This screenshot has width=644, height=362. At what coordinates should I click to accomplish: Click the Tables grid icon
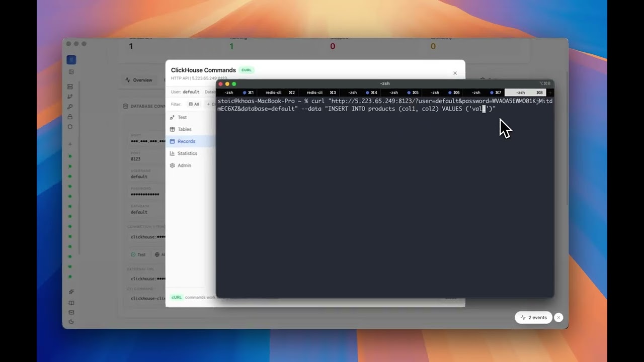click(172, 129)
